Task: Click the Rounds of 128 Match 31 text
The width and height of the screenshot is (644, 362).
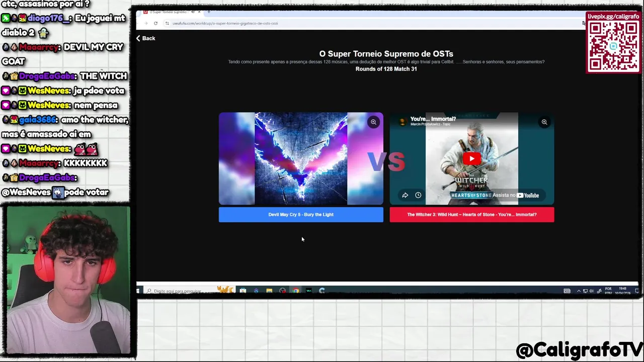Action: click(386, 69)
